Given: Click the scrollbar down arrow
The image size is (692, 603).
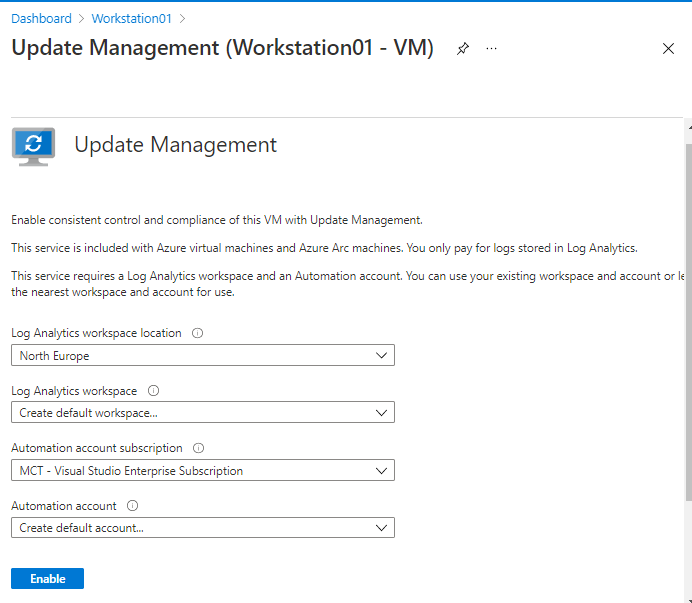Looking at the screenshot, I should coord(687,596).
